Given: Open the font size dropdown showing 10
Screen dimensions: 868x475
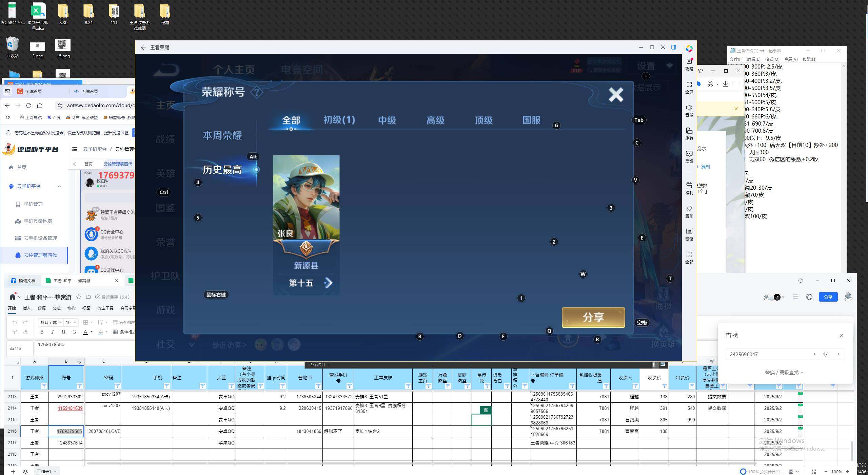Looking at the screenshot, I should [71, 322].
